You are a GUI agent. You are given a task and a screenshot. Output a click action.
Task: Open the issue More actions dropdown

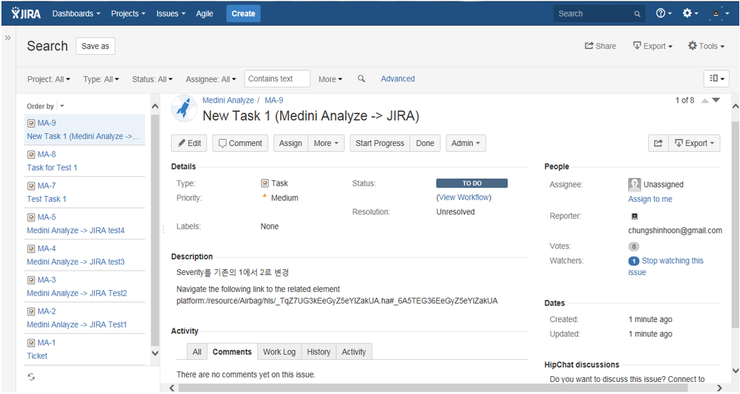point(326,143)
